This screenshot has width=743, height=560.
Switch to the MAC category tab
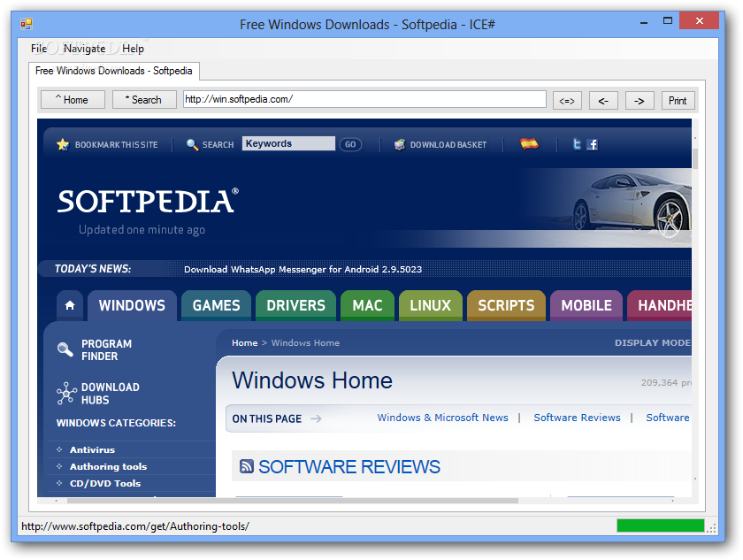click(x=367, y=305)
